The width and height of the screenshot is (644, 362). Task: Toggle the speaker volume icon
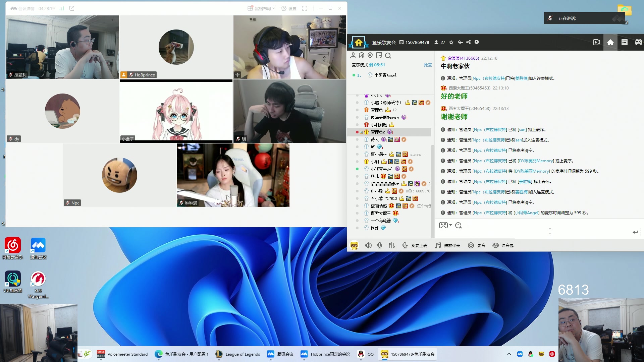tap(368, 246)
